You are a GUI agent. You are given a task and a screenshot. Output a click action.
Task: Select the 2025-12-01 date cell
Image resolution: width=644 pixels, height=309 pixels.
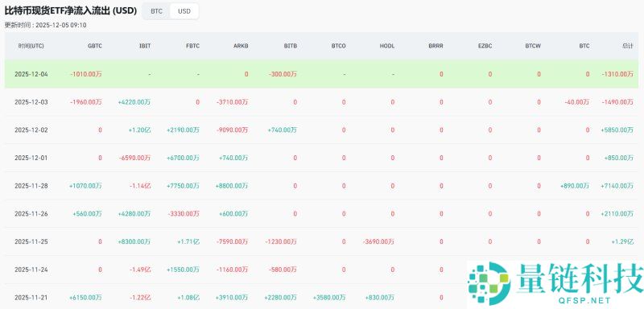click(31, 158)
